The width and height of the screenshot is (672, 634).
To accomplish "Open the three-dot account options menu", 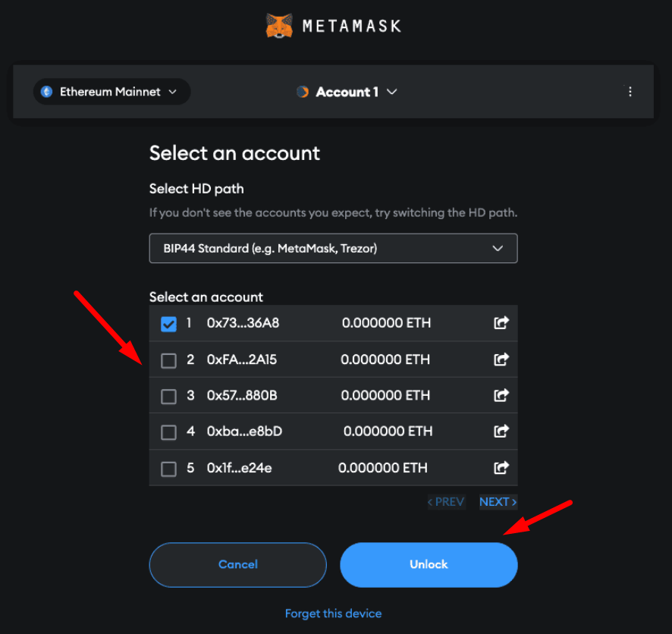I will point(630,92).
